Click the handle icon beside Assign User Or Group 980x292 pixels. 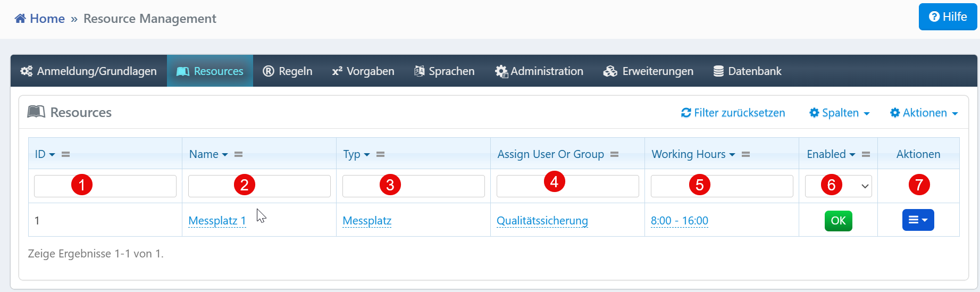click(614, 154)
